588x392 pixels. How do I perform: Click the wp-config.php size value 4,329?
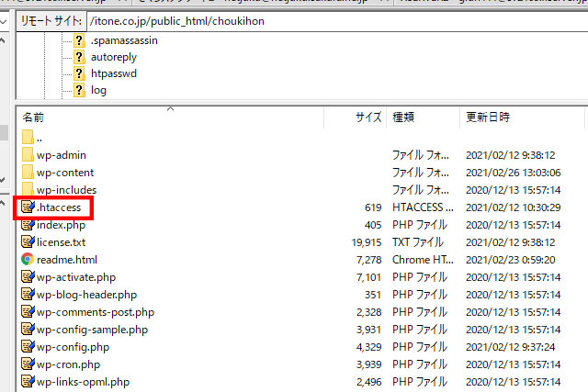coord(369,347)
